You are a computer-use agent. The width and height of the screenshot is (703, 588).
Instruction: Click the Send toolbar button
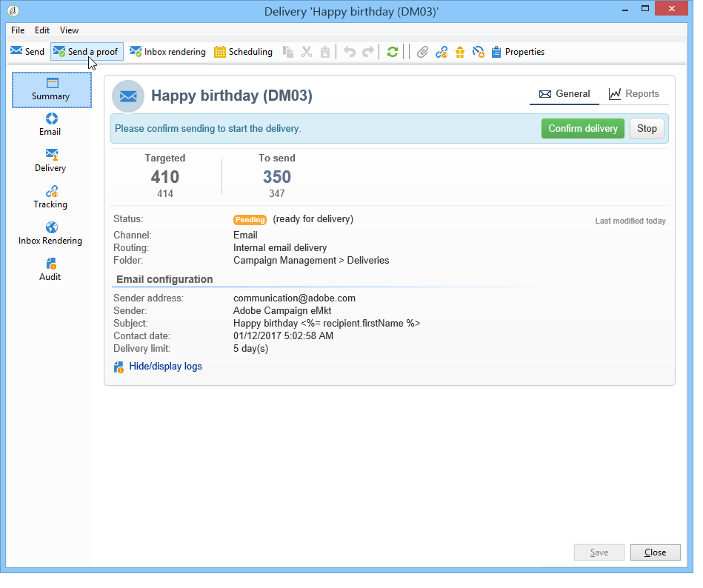[x=27, y=52]
